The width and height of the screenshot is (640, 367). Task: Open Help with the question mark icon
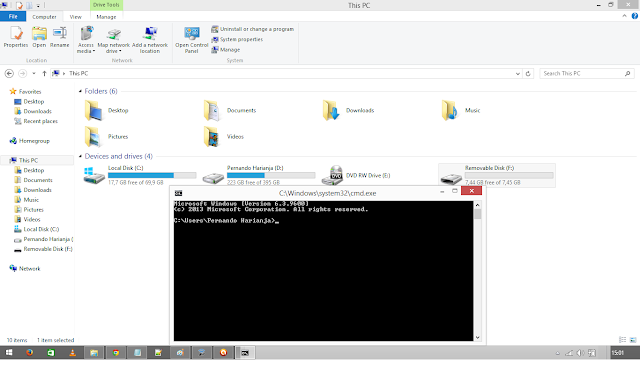pos(635,16)
